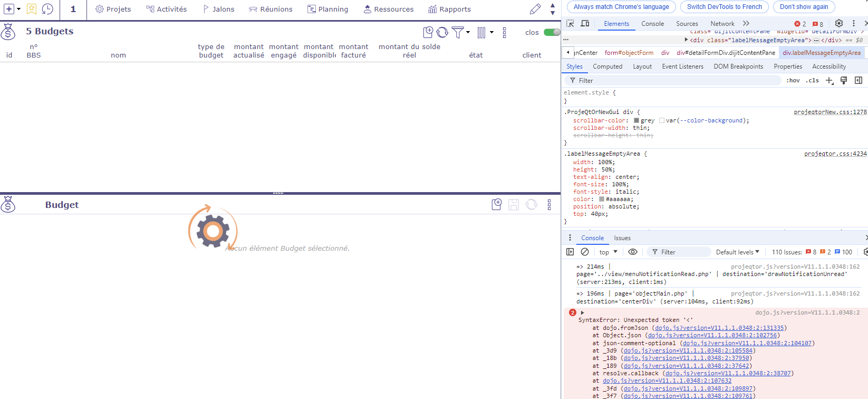Image resolution: width=868 pixels, height=399 pixels.
Task: Refresh the Budgets list
Action: pyautogui.click(x=442, y=32)
